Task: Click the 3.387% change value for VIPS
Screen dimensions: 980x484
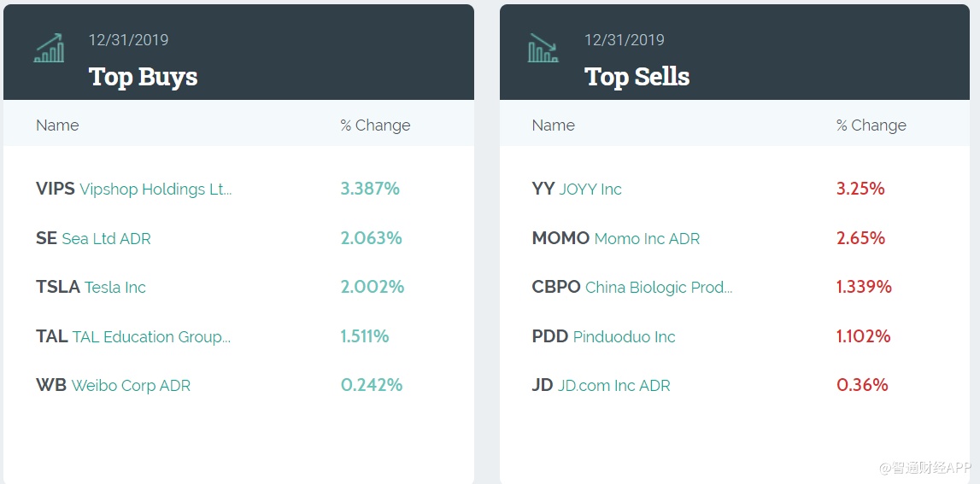Action: 370,190
